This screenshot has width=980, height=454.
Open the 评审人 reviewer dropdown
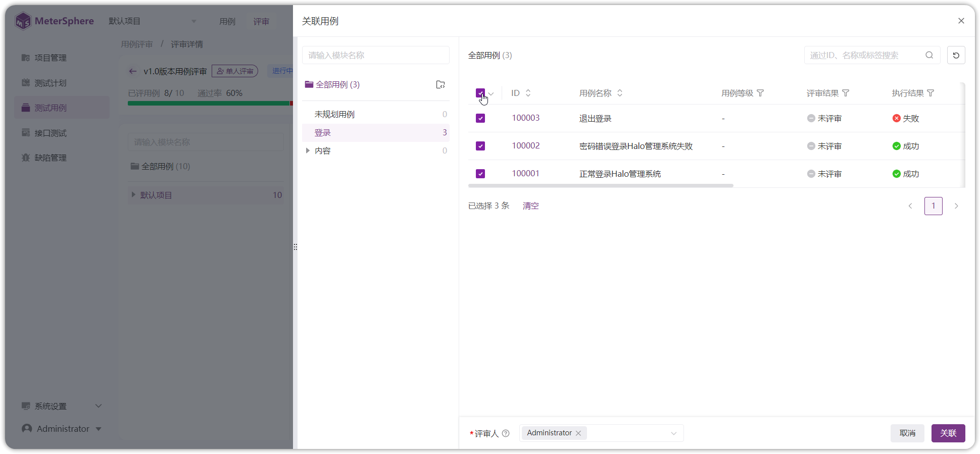[x=601, y=433]
